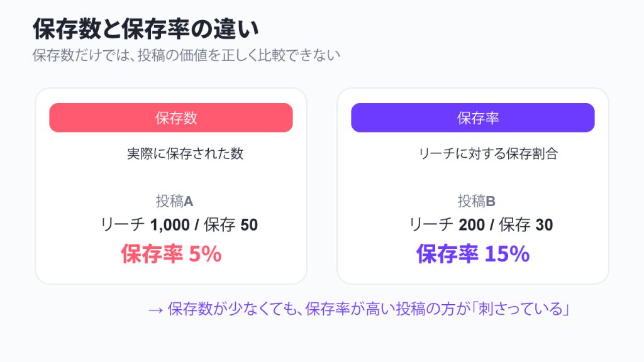Click the subtitle about 保存数だけでは
Image resolution: width=644 pixels, height=362 pixels.
pyautogui.click(x=186, y=55)
